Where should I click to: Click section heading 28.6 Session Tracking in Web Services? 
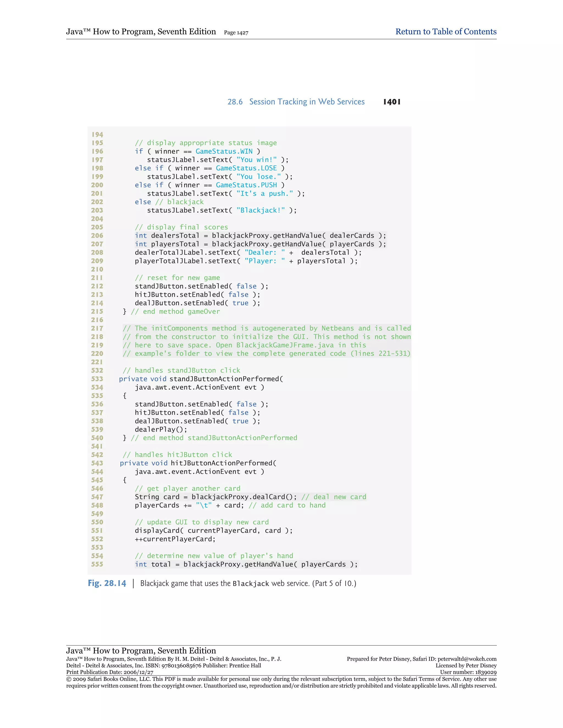point(296,102)
